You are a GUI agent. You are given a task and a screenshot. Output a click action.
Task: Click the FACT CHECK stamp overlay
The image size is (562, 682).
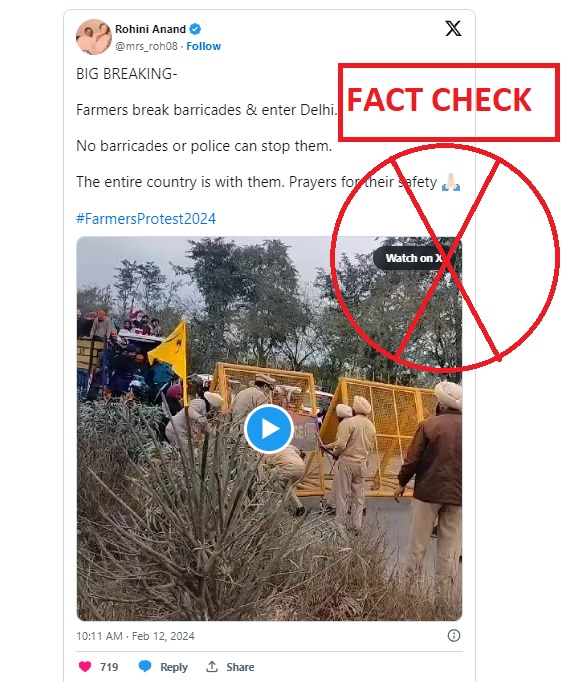pyautogui.click(x=448, y=102)
